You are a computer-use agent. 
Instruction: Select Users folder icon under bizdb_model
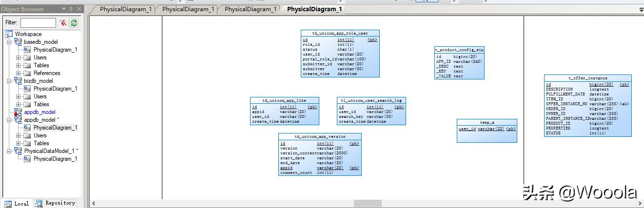[27, 96]
